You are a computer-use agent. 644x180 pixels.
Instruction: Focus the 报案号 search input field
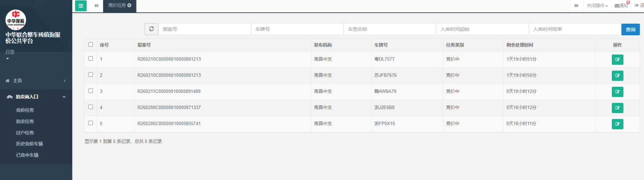tap(205, 29)
